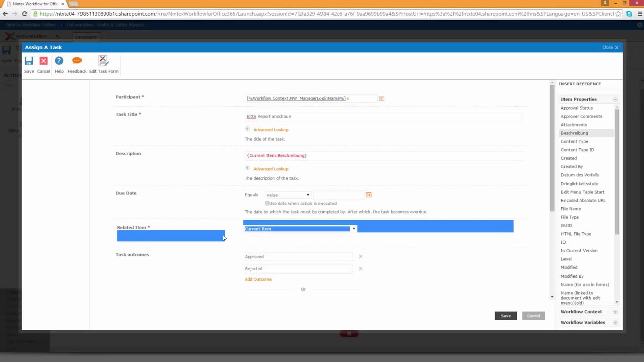Open the Chrome menu icon

point(640,14)
